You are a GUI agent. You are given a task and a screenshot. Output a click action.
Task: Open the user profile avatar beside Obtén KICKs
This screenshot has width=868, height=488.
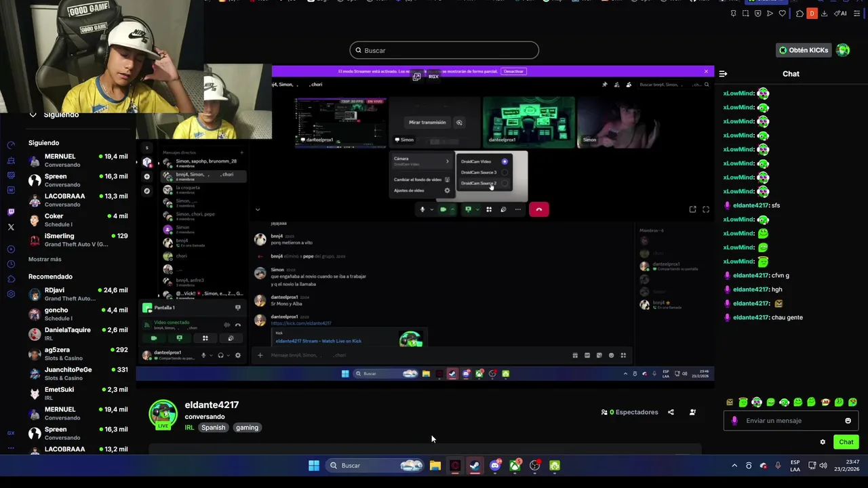tap(843, 50)
